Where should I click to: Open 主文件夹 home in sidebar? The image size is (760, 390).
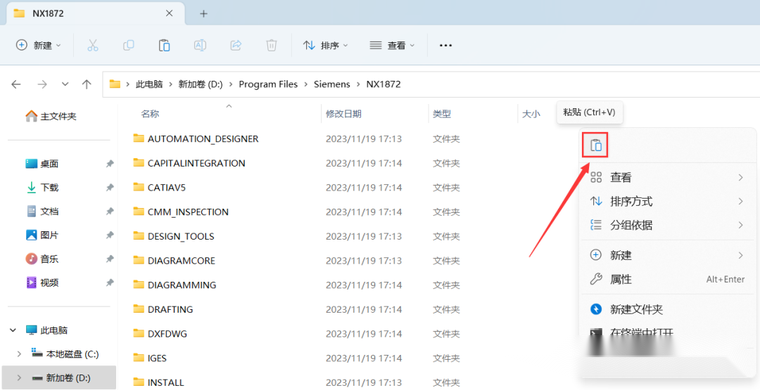51,116
